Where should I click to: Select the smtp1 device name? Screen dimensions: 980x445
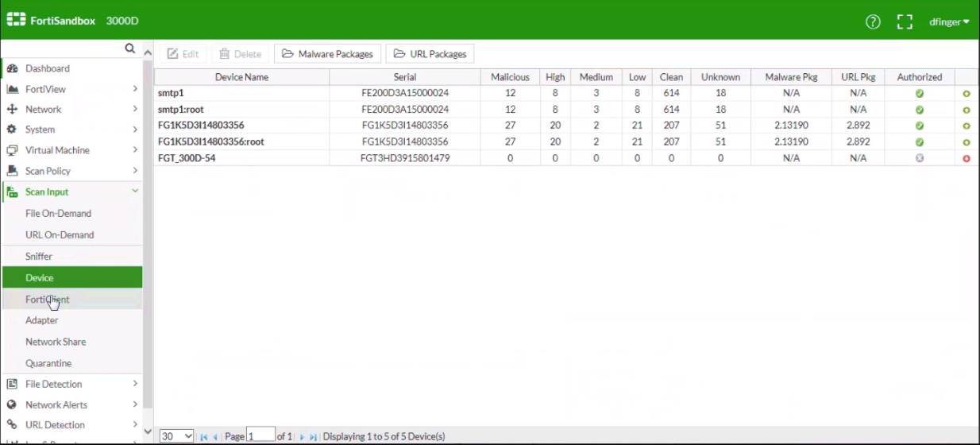click(171, 93)
